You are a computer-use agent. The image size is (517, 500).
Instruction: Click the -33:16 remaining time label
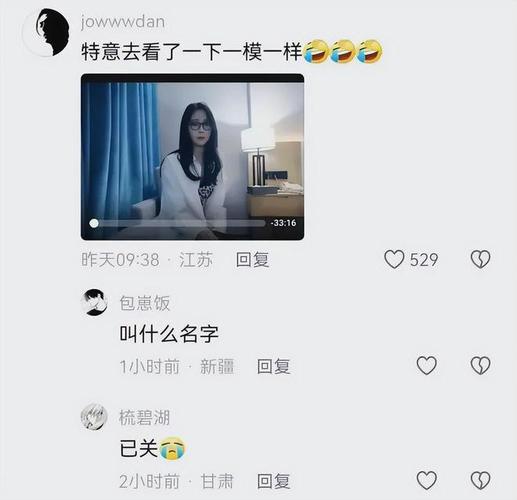pos(283,223)
